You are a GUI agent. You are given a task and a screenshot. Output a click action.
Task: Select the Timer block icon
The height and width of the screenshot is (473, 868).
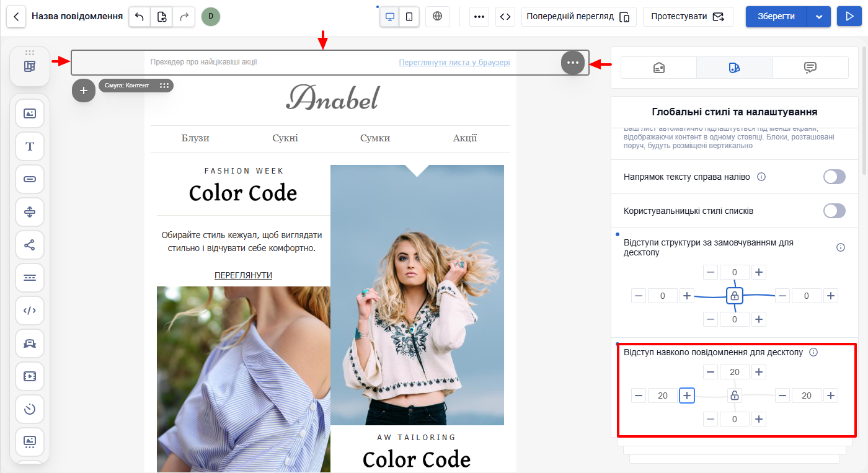click(30, 409)
